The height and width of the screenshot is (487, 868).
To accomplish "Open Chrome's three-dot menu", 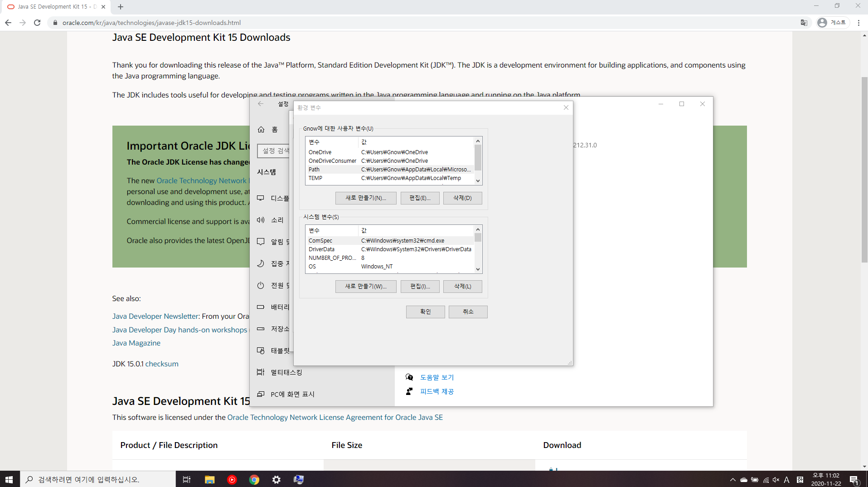I will coord(858,23).
